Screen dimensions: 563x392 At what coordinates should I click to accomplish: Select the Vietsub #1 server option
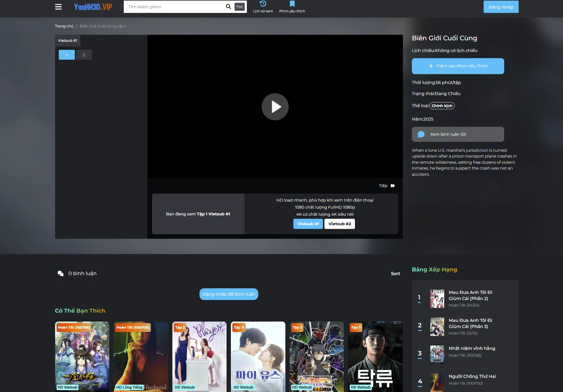308,224
